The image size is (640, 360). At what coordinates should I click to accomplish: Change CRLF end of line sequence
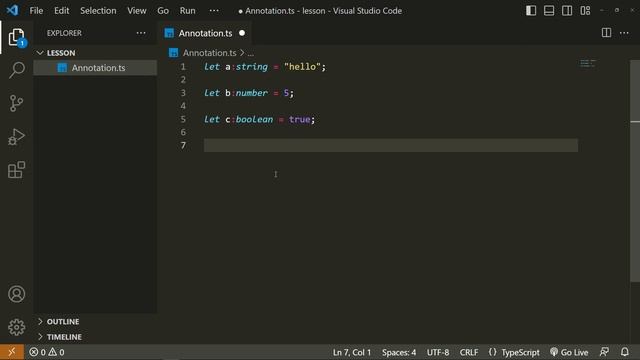coord(469,352)
